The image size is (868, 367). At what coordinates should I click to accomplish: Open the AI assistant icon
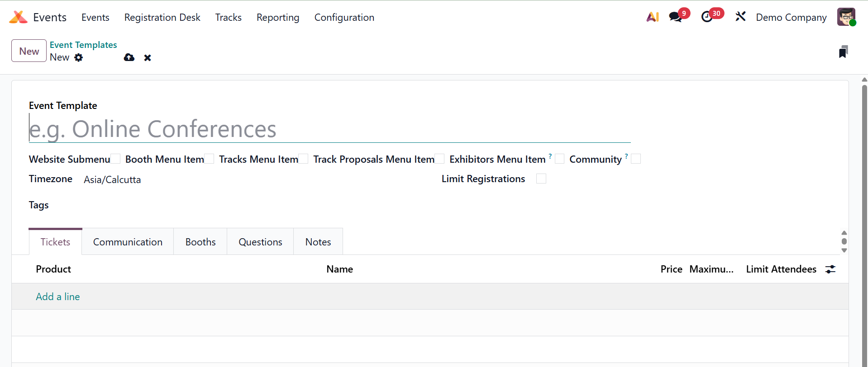(652, 17)
